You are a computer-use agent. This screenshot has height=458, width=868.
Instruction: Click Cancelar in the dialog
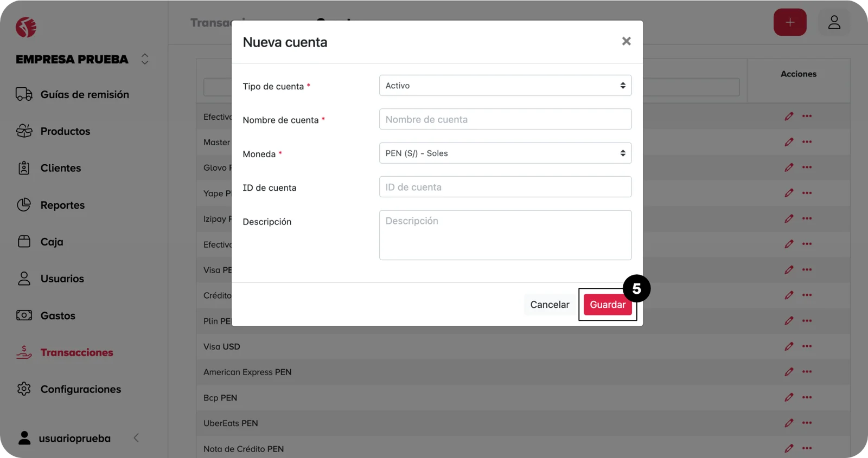[x=549, y=305]
